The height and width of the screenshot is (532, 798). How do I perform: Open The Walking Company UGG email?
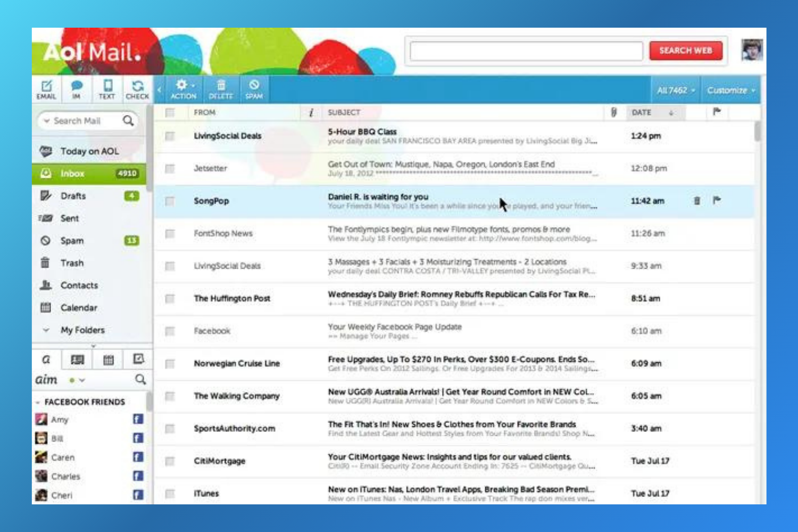[x=454, y=396]
